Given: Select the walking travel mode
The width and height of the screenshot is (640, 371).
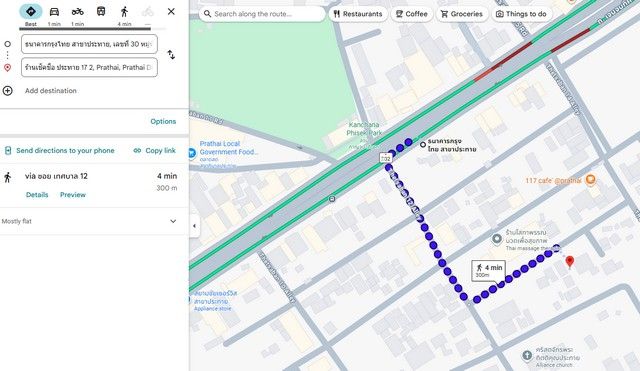Looking at the screenshot, I should point(124,12).
